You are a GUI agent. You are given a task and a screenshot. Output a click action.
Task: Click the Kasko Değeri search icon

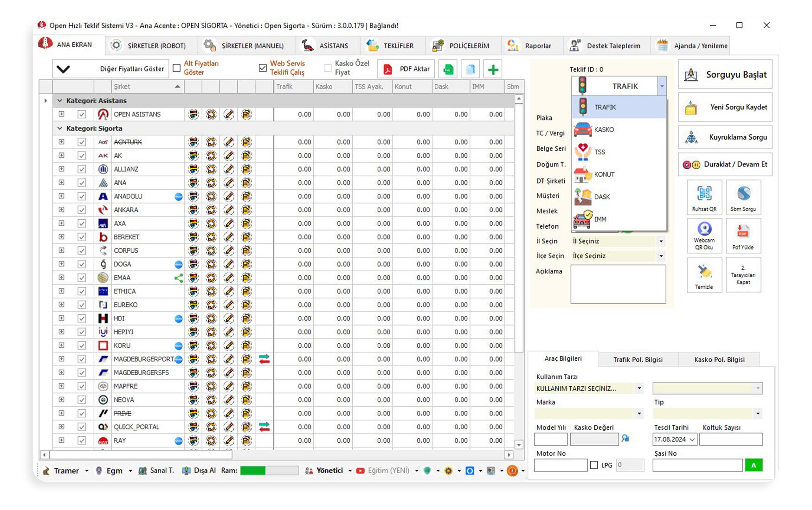click(x=625, y=438)
